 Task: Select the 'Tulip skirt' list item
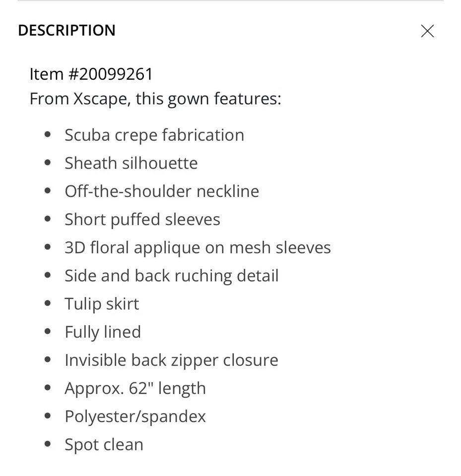(102, 304)
